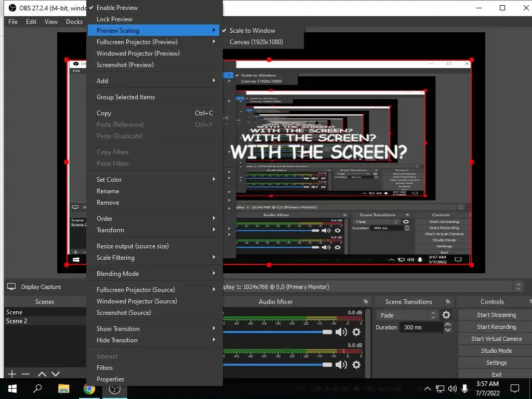Open Settings from Controls panel

(x=496, y=363)
